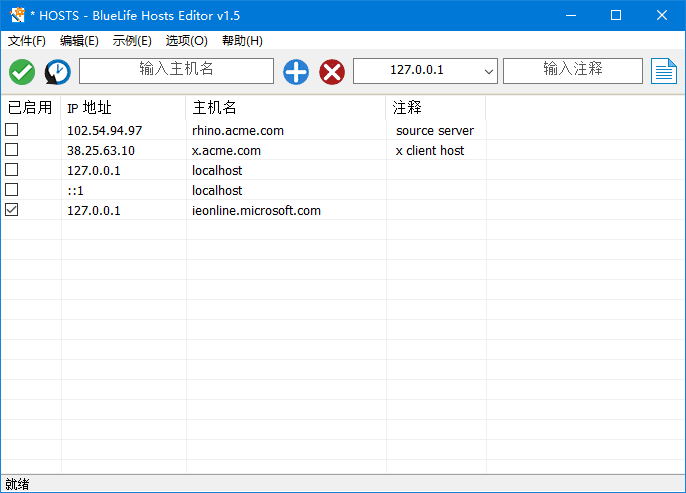Viewport: 686px width, 493px height.
Task: Click the red X delete entry icon
Action: tap(331, 71)
